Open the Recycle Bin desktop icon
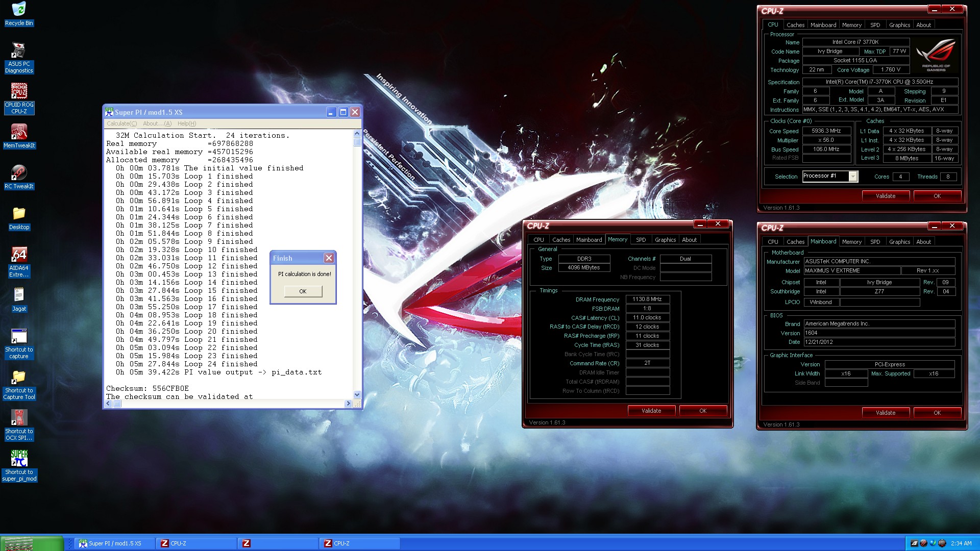This screenshot has width=980, height=551. (19, 10)
